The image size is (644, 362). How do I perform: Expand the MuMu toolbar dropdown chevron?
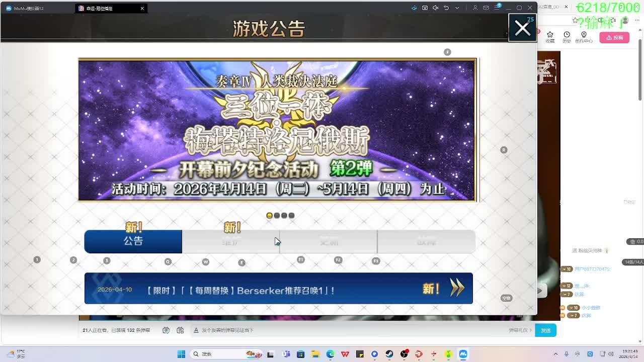(457, 8)
